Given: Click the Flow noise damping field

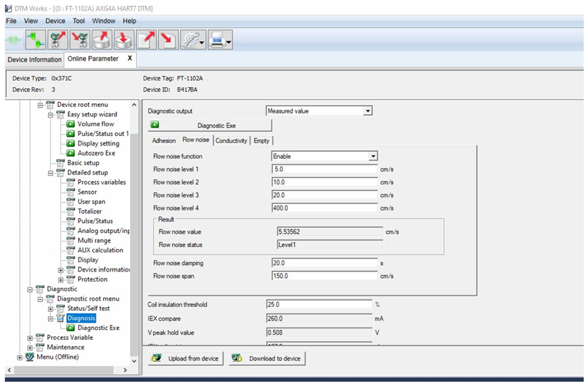Looking at the screenshot, I should click(324, 263).
